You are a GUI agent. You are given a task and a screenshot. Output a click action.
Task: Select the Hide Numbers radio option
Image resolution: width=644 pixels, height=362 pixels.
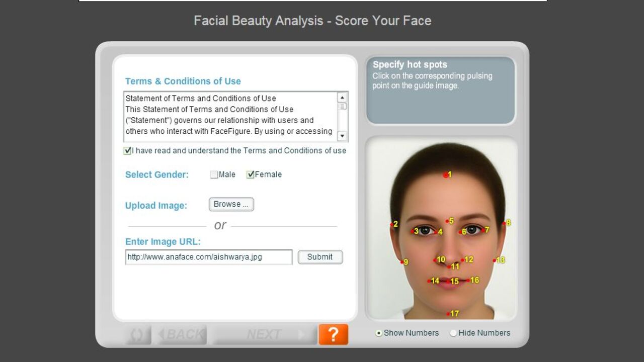[x=453, y=333]
